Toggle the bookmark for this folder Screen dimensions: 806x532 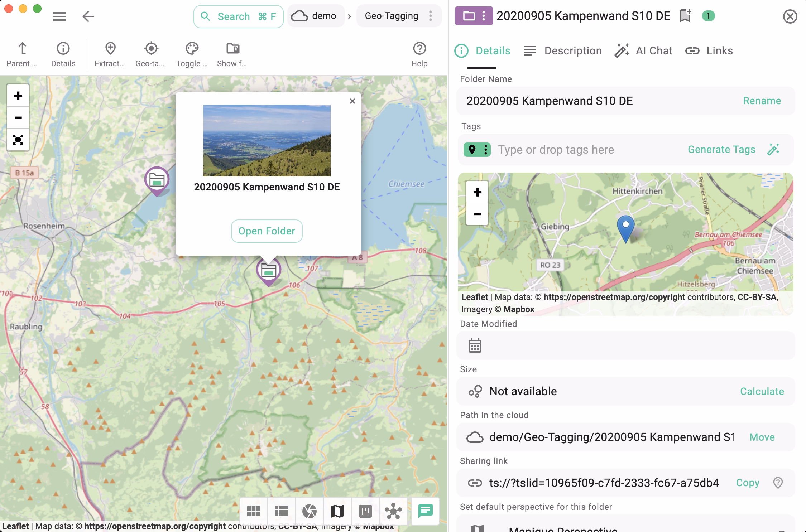[685, 16]
